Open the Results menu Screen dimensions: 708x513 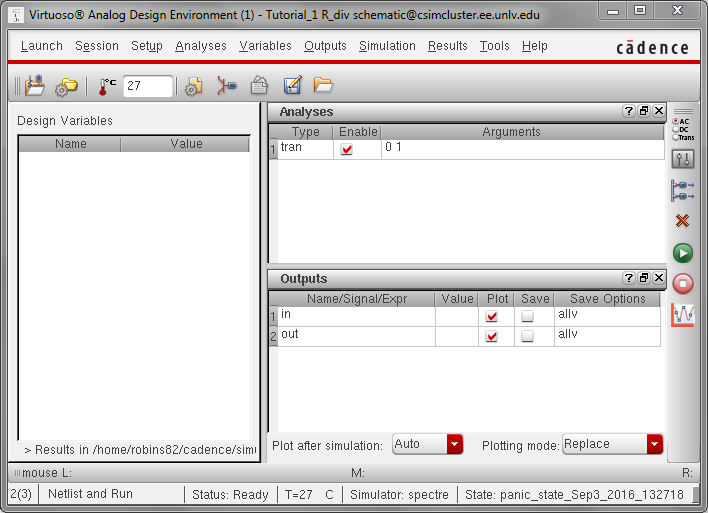click(x=447, y=46)
